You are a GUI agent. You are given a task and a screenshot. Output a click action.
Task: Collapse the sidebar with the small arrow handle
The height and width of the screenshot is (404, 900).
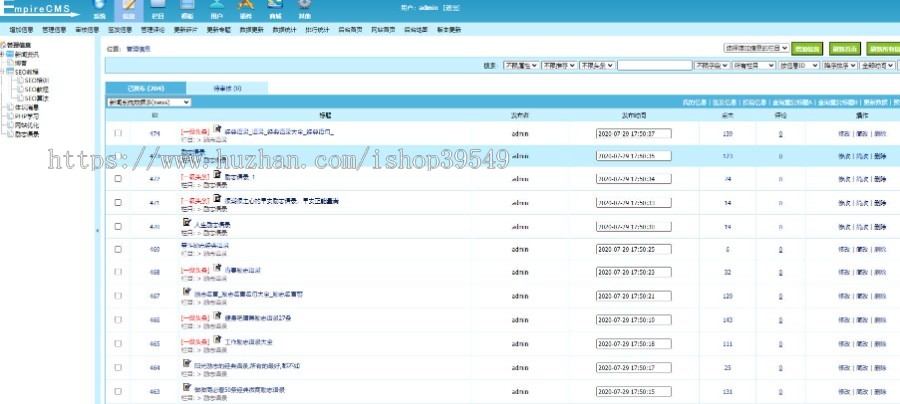(97, 230)
